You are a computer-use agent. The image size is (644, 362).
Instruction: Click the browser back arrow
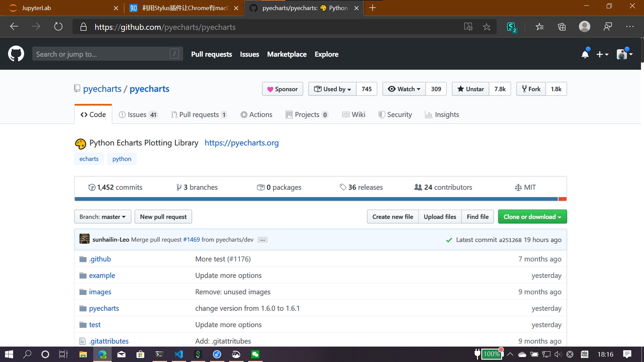point(14,26)
